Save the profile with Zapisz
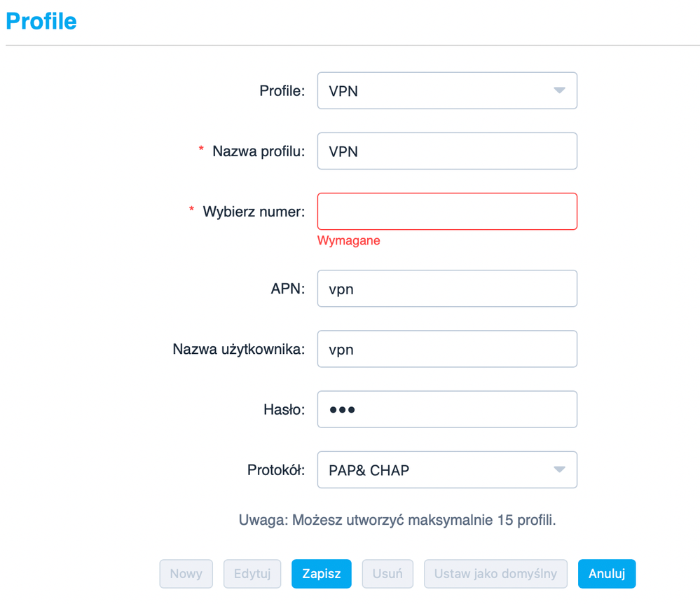The image size is (700, 604). click(x=322, y=573)
